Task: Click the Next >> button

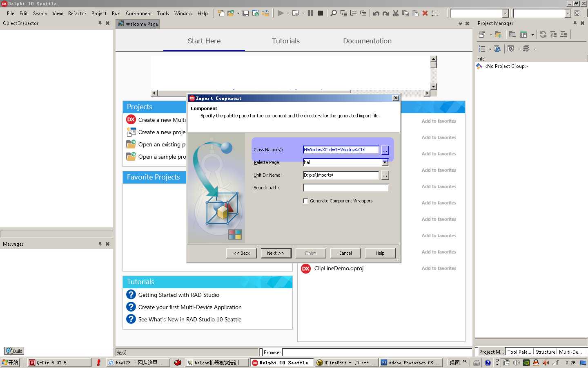Action: point(276,253)
